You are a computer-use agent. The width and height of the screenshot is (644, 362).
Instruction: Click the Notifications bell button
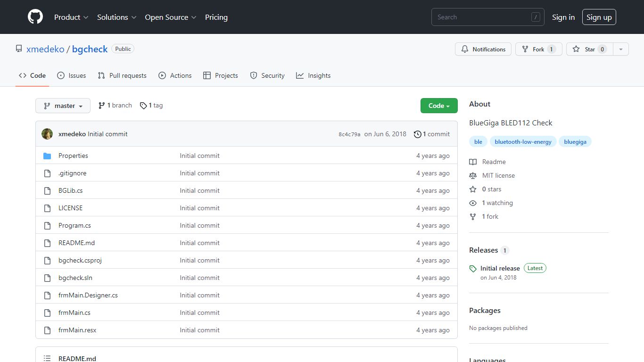pyautogui.click(x=483, y=49)
